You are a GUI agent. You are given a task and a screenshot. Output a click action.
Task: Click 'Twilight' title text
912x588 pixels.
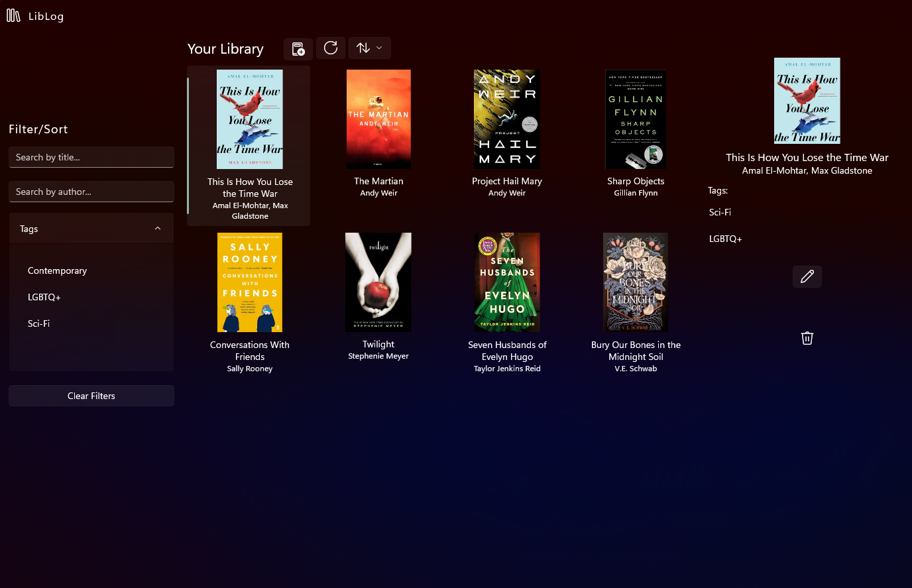tap(378, 344)
